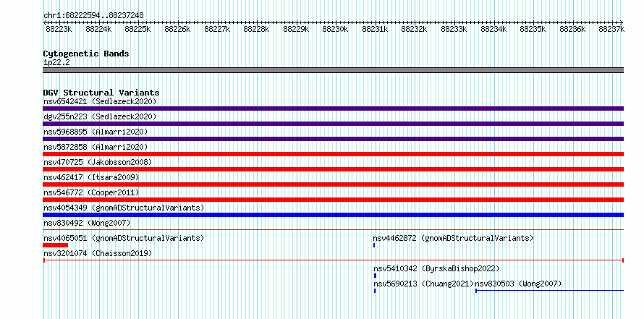Open the nsv462417 (Itsara2009) label

tap(91, 177)
